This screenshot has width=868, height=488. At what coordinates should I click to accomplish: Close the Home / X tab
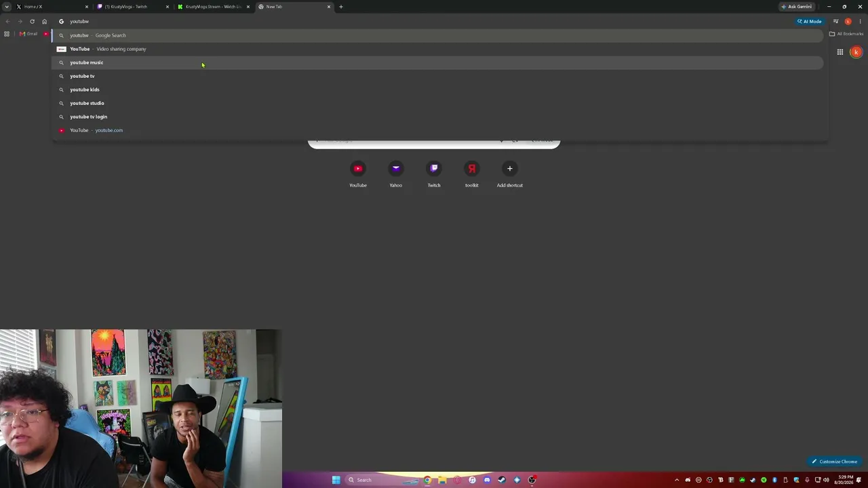click(x=87, y=7)
